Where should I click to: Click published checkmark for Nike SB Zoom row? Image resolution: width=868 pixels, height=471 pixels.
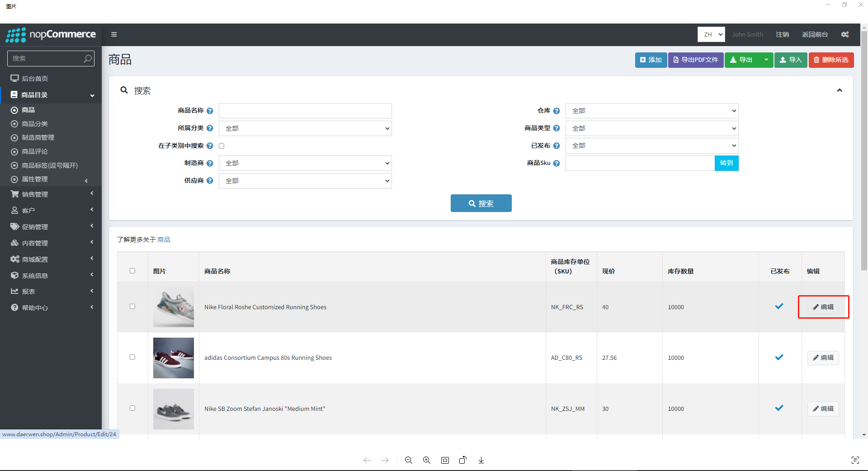coord(779,408)
